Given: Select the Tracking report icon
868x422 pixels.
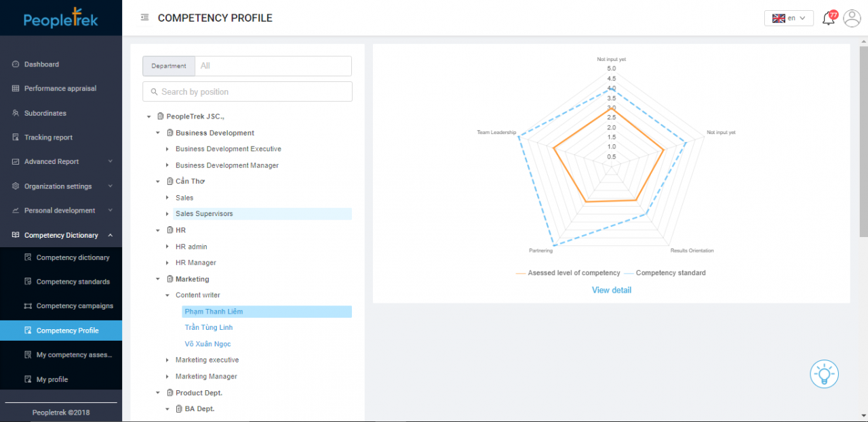Looking at the screenshot, I should point(15,138).
